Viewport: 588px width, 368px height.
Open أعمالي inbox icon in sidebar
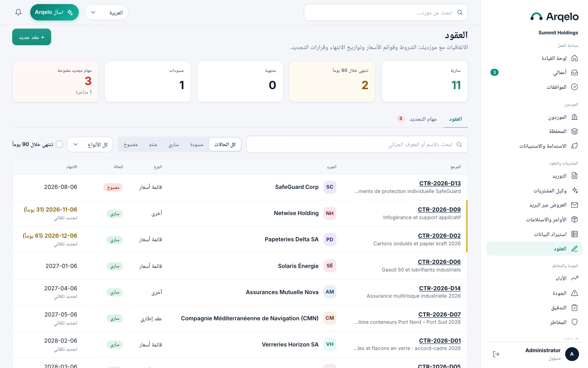[574, 73]
